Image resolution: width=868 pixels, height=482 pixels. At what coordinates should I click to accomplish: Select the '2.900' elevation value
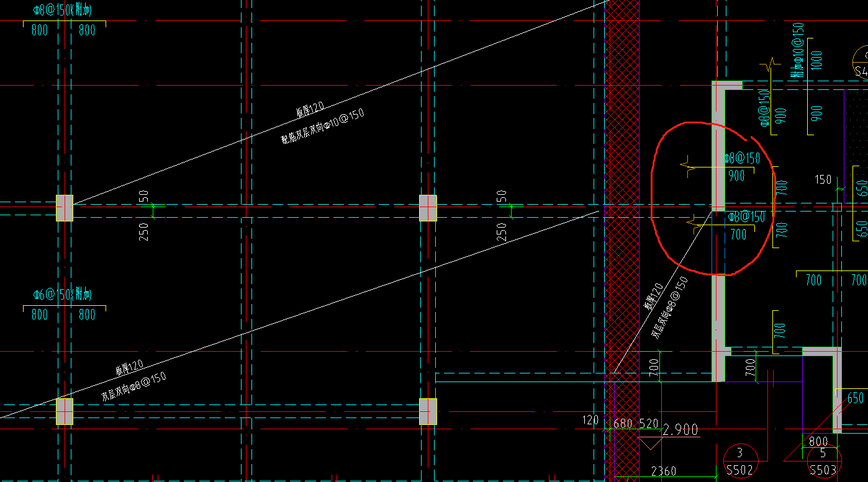coord(680,430)
